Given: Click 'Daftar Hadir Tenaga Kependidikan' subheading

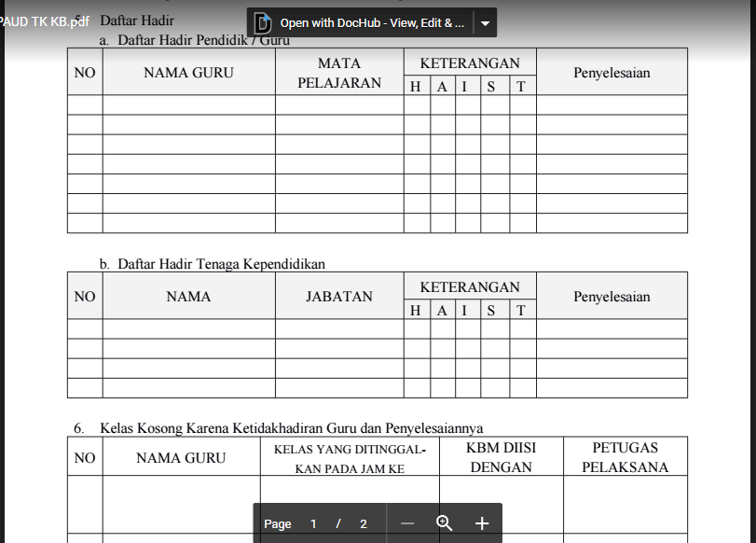Looking at the screenshot, I should click(221, 264).
